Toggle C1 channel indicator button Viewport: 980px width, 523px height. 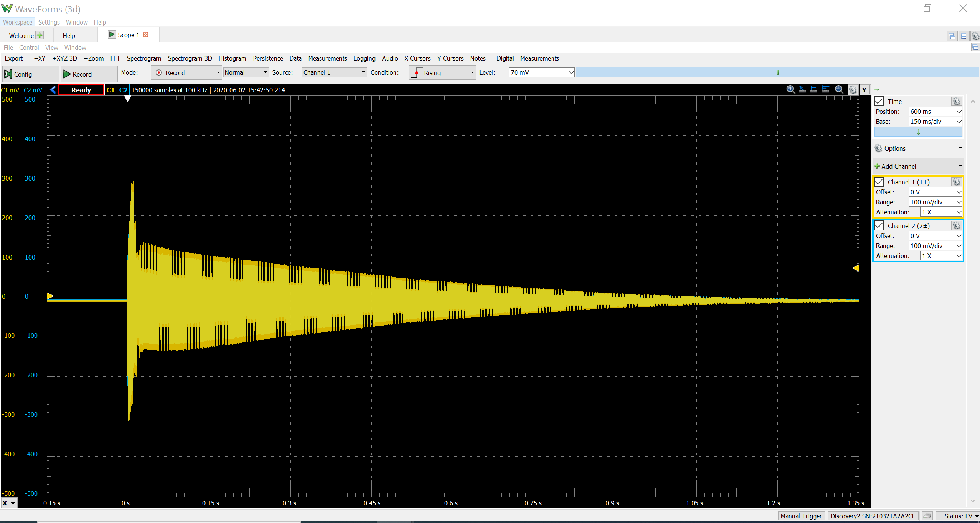110,90
